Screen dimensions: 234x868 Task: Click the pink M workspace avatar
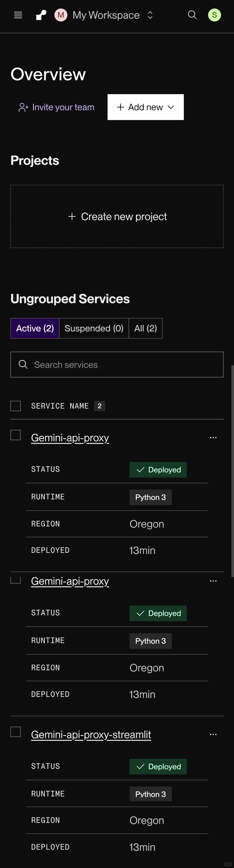[61, 15]
